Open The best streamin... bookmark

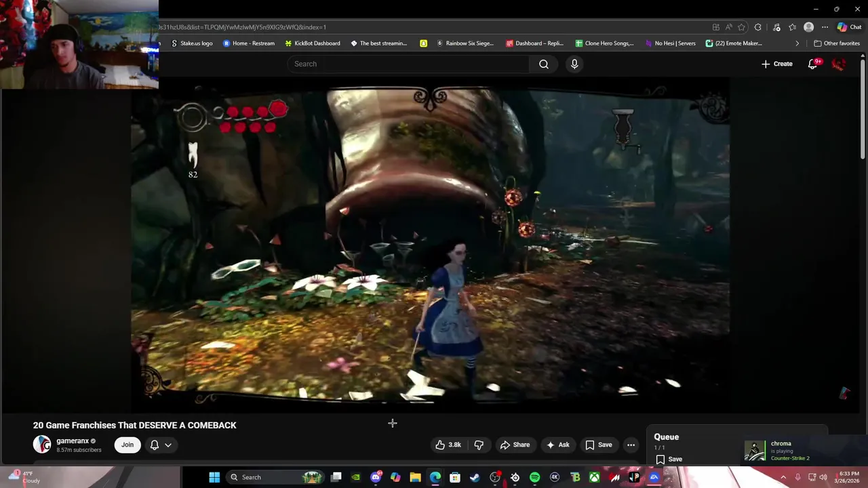click(378, 43)
